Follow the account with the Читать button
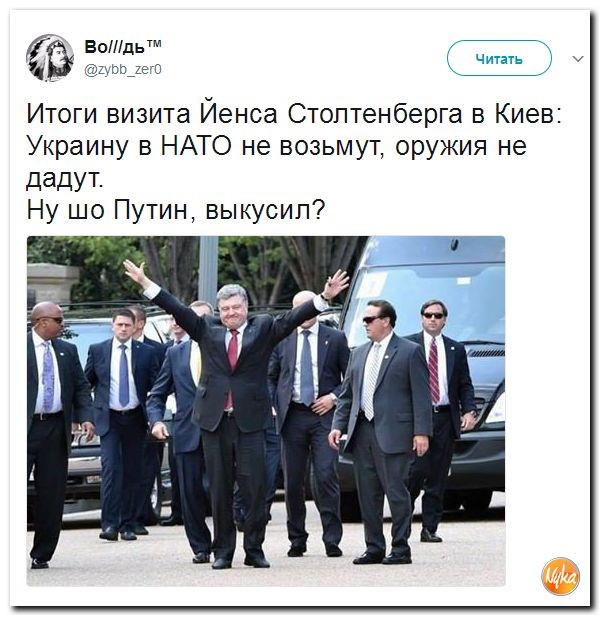Image resolution: width=601 pixels, height=617 pixels. (499, 58)
